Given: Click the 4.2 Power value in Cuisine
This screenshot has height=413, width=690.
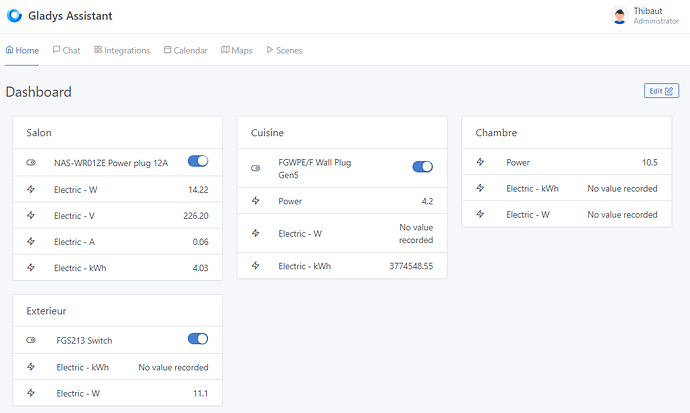Looking at the screenshot, I should tap(427, 201).
